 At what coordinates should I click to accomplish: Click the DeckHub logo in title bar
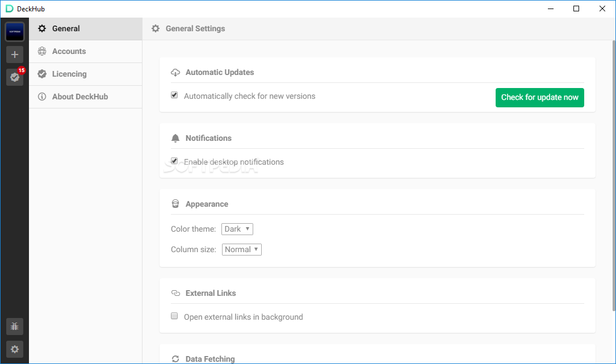tap(10, 9)
